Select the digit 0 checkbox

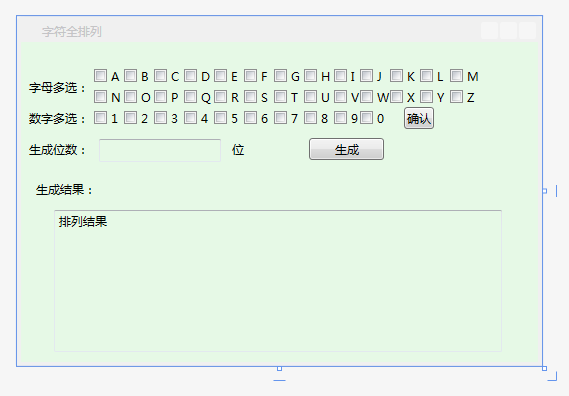pyautogui.click(x=367, y=118)
